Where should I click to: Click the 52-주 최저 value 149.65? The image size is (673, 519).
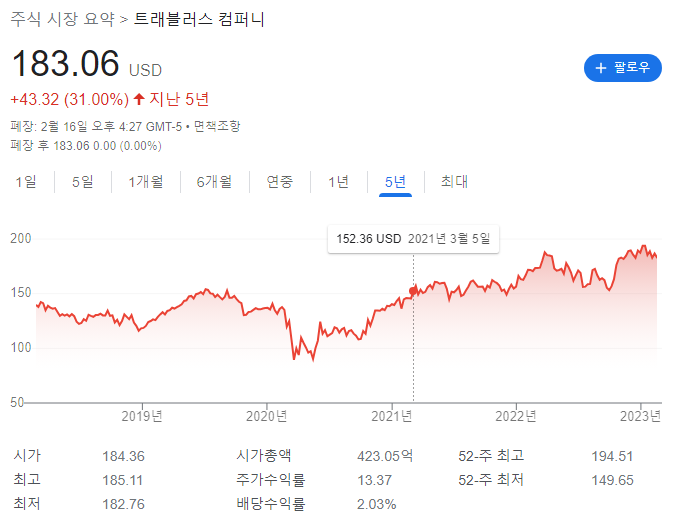pyautogui.click(x=612, y=480)
